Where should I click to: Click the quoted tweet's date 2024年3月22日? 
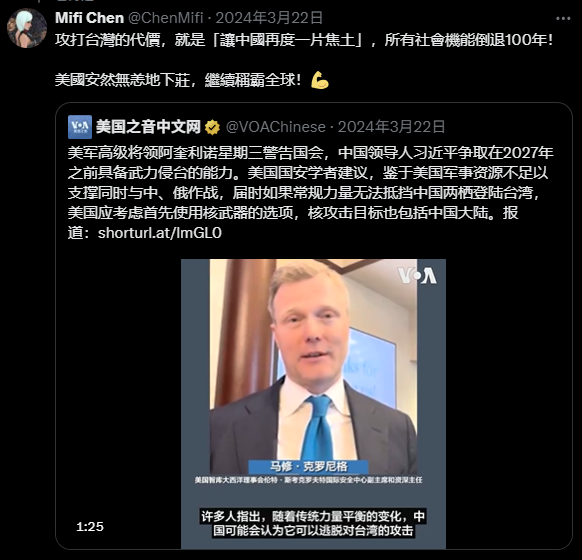click(391, 127)
